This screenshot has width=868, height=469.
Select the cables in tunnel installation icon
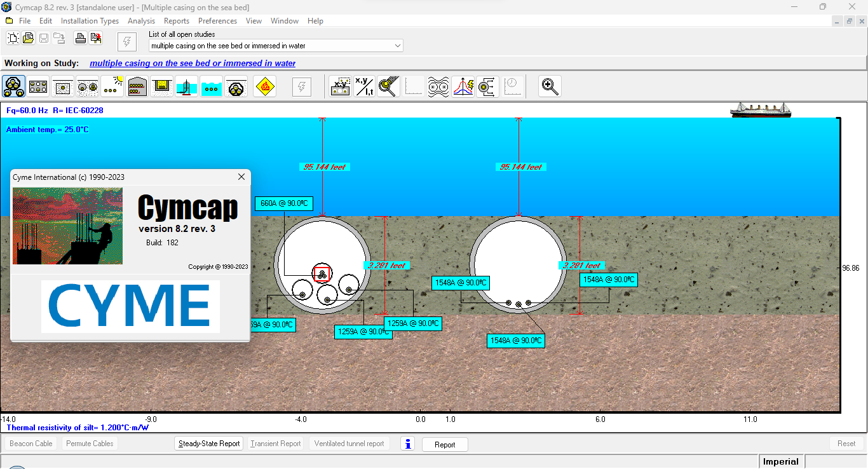137,86
